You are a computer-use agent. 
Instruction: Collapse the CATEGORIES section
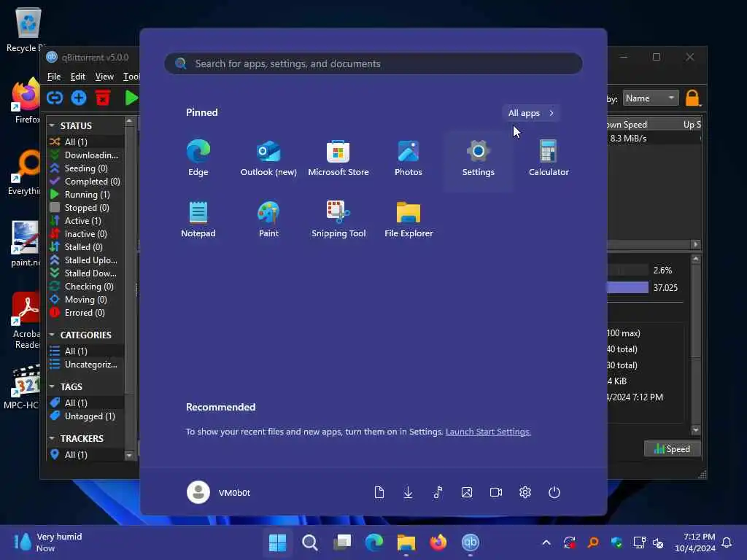(52, 335)
